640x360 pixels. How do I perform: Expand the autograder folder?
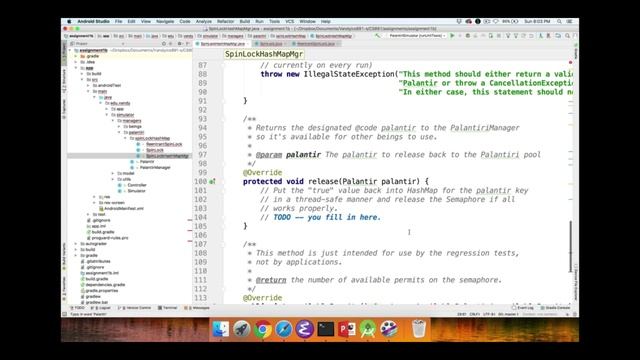click(x=76, y=244)
